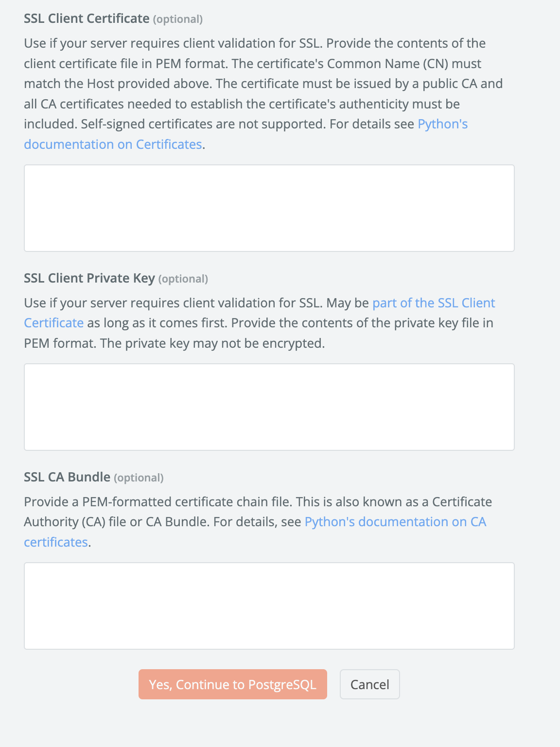
Task: Open Python's documentation on CA certificates link
Action: (395, 522)
